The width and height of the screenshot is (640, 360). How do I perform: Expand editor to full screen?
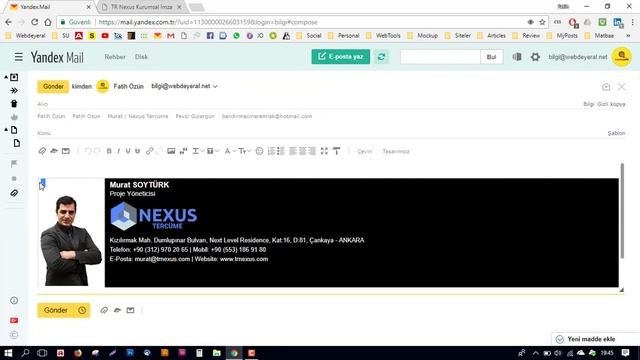(324, 151)
